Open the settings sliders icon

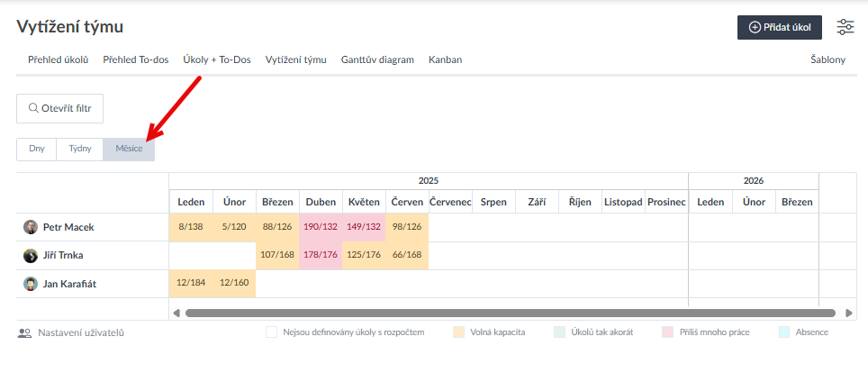(x=845, y=27)
